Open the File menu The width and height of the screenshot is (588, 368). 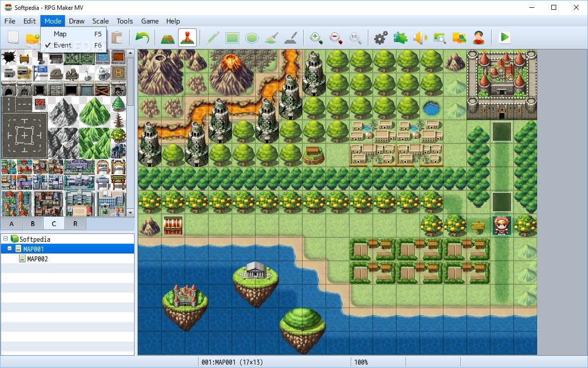[x=10, y=21]
